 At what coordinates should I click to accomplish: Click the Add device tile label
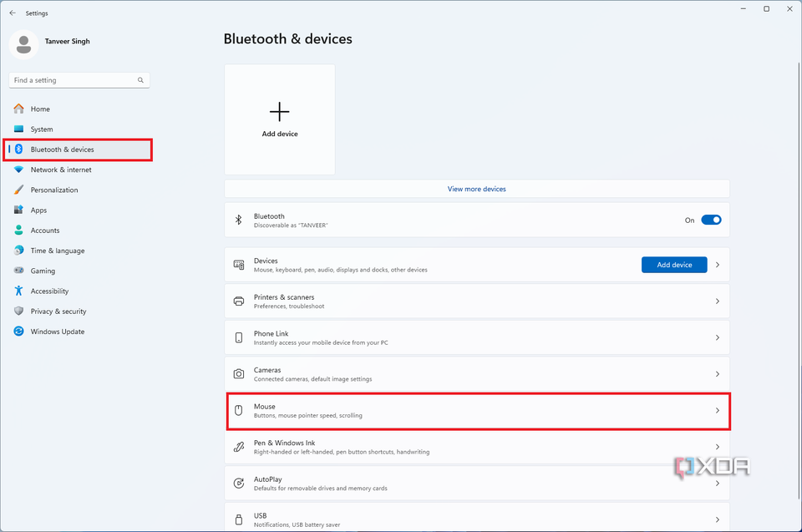click(280, 134)
